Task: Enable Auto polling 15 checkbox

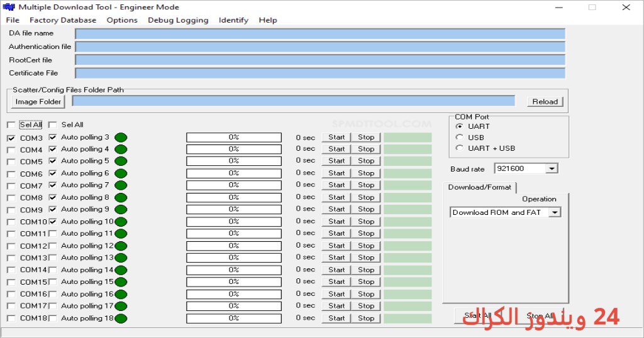Action: tap(53, 282)
